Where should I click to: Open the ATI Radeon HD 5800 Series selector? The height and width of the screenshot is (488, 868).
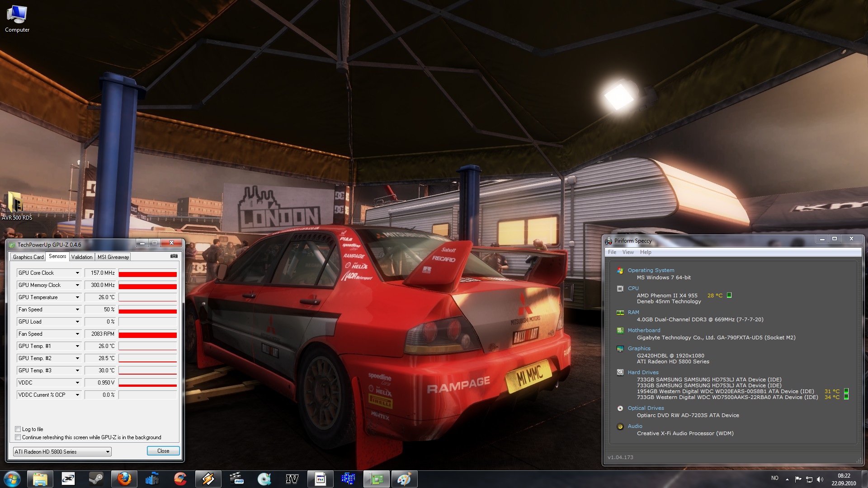point(62,452)
